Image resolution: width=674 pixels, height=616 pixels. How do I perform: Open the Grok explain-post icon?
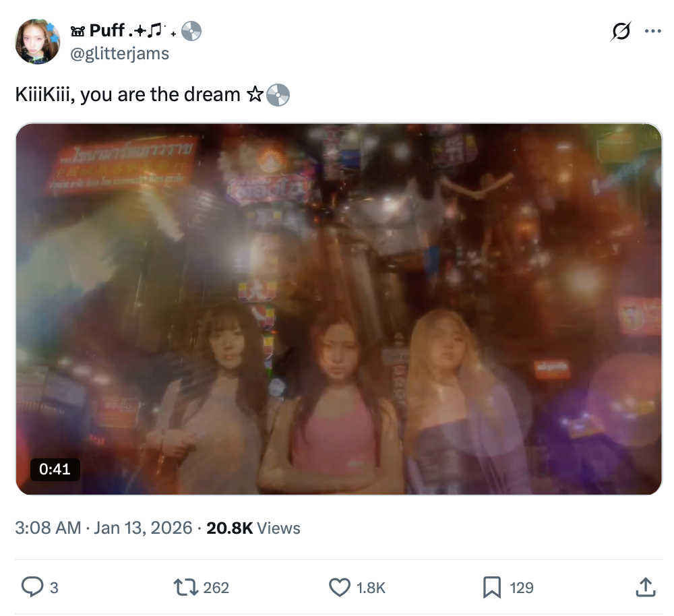click(x=620, y=31)
